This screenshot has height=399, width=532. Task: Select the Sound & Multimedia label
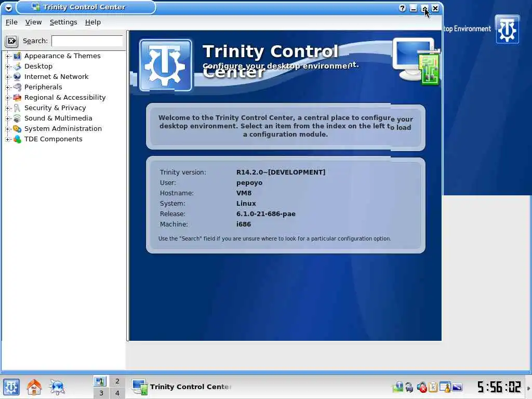(x=58, y=118)
